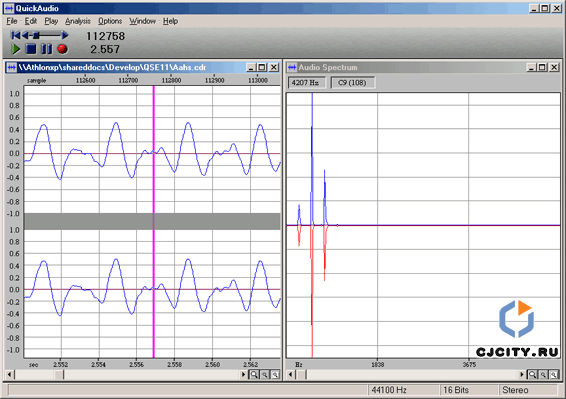The image size is (566, 399).
Task: Click the QuickAudio app icon in the title bar
Action: 9,8
